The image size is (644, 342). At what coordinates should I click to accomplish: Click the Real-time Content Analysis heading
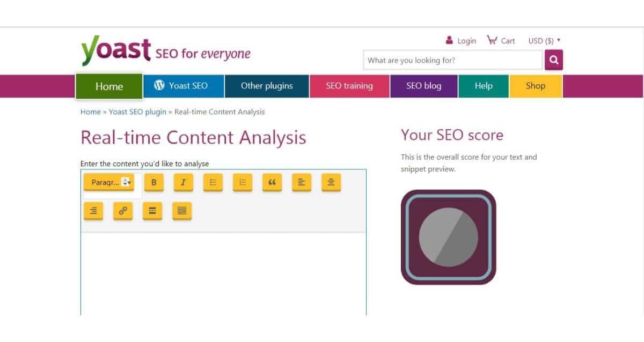click(193, 137)
